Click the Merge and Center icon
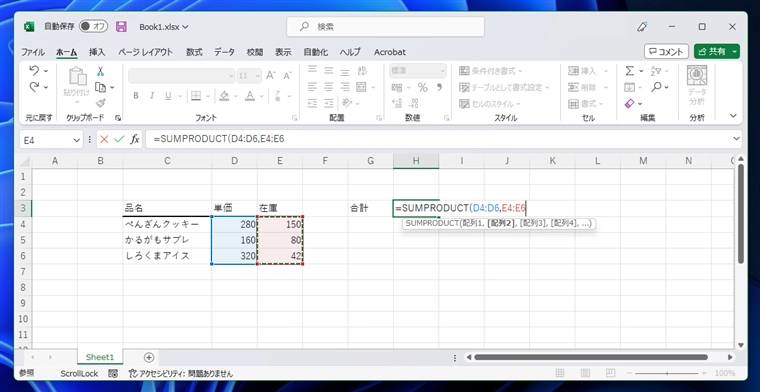The height and width of the screenshot is (392, 760). (x=361, y=87)
